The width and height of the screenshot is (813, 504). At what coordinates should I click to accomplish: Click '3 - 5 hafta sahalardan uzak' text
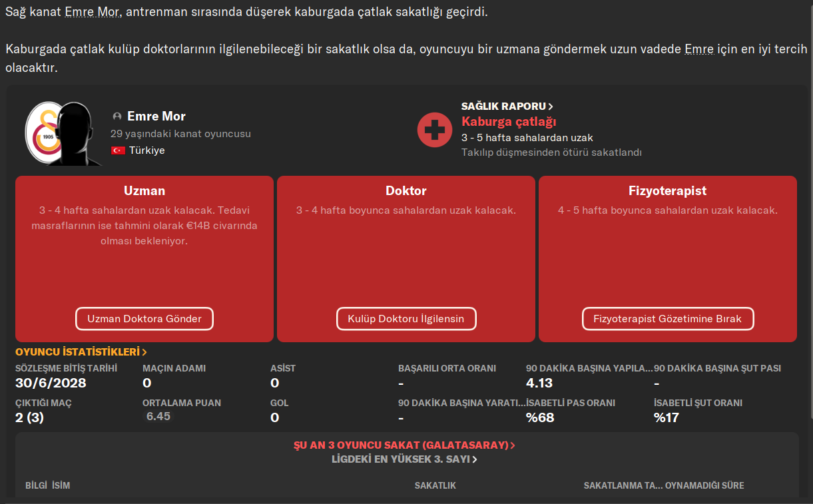pos(527,138)
